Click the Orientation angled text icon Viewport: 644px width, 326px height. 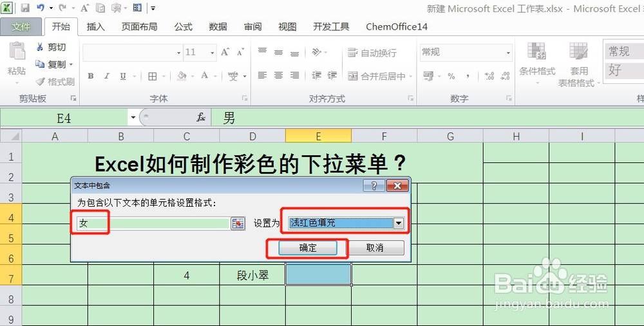point(316,52)
